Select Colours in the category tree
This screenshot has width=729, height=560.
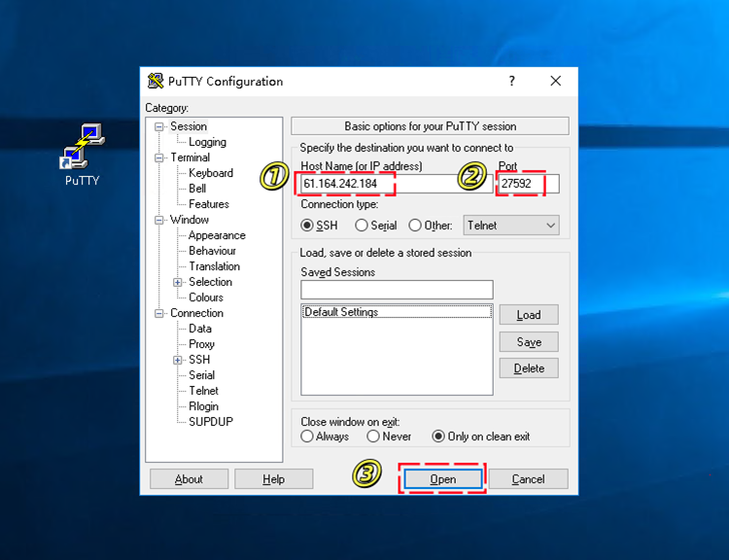(206, 297)
